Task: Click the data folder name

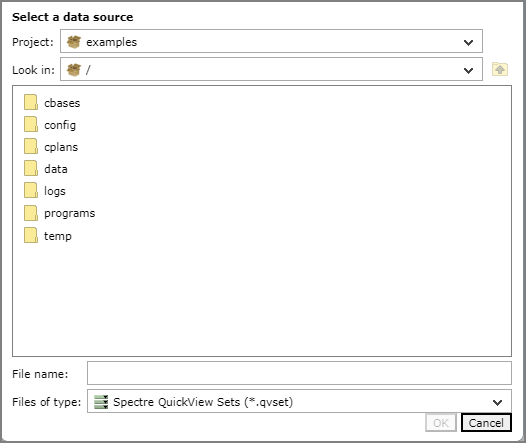Action: point(56,169)
